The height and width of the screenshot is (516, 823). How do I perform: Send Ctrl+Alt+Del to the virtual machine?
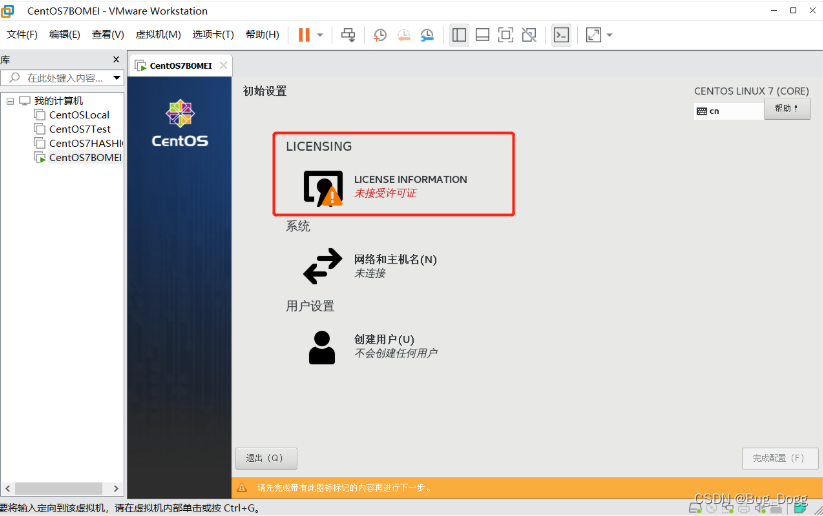(348, 35)
